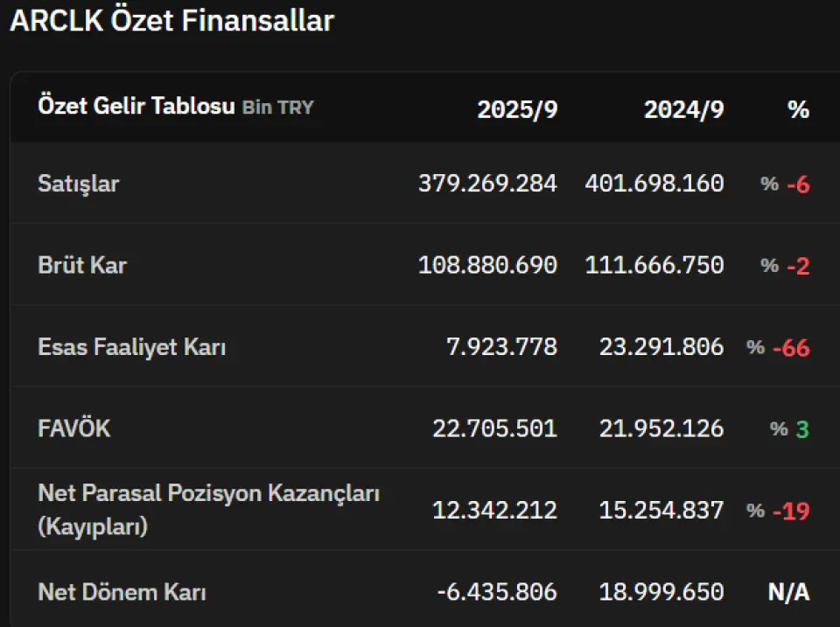Select the Satışlar row label

coord(79,184)
